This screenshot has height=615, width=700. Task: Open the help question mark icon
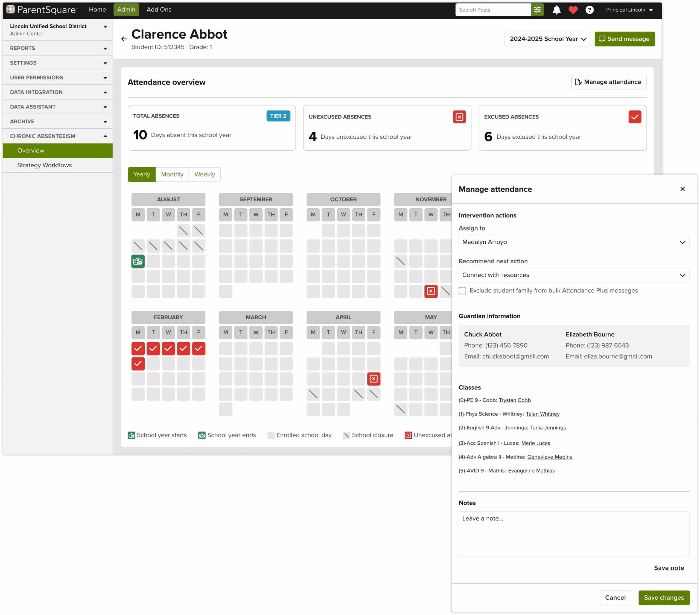click(589, 10)
